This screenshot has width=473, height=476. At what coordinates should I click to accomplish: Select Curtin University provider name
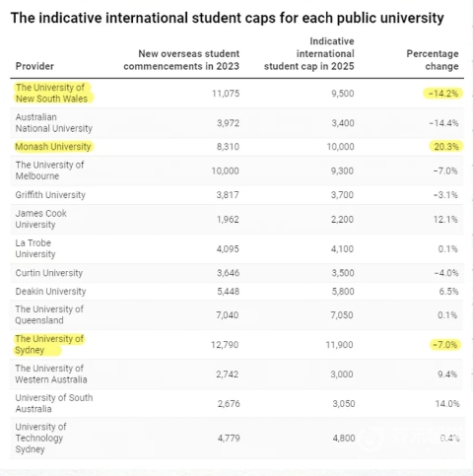(49, 273)
